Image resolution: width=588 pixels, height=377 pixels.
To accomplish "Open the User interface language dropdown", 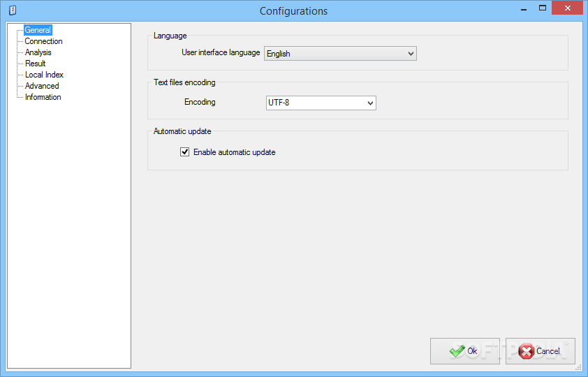I will point(340,54).
